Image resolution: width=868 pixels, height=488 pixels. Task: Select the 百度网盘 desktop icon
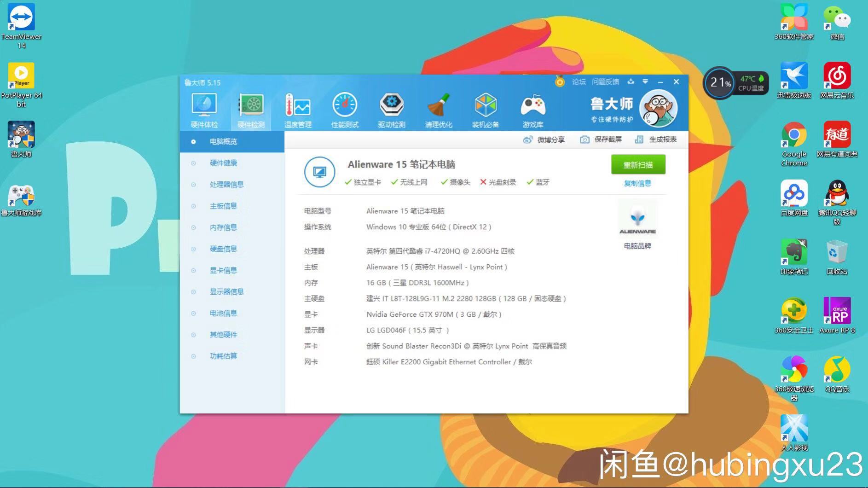click(x=794, y=198)
